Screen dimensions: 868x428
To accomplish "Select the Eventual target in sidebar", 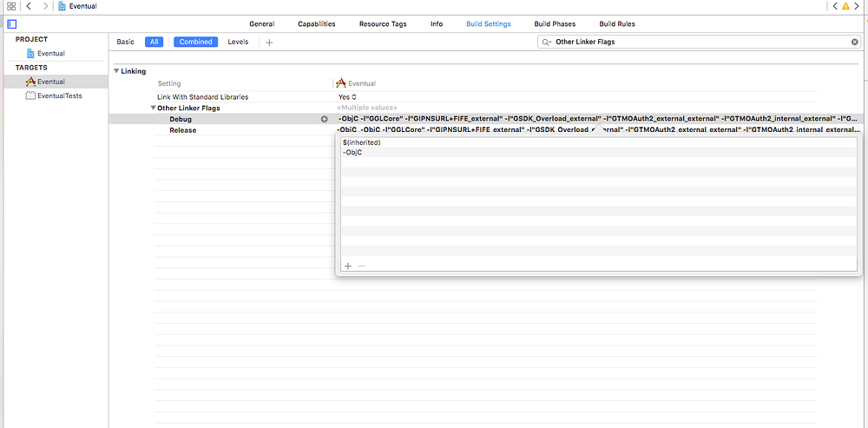I will pos(54,82).
